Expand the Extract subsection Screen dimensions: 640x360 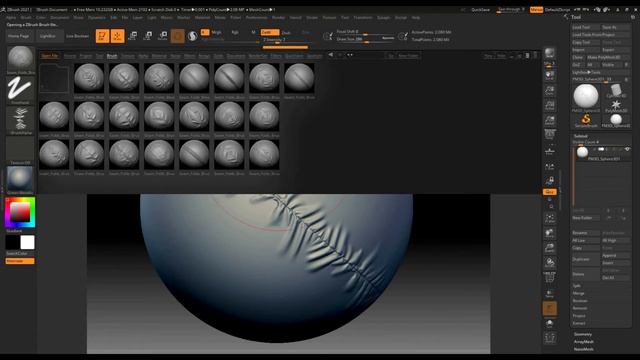579,323
